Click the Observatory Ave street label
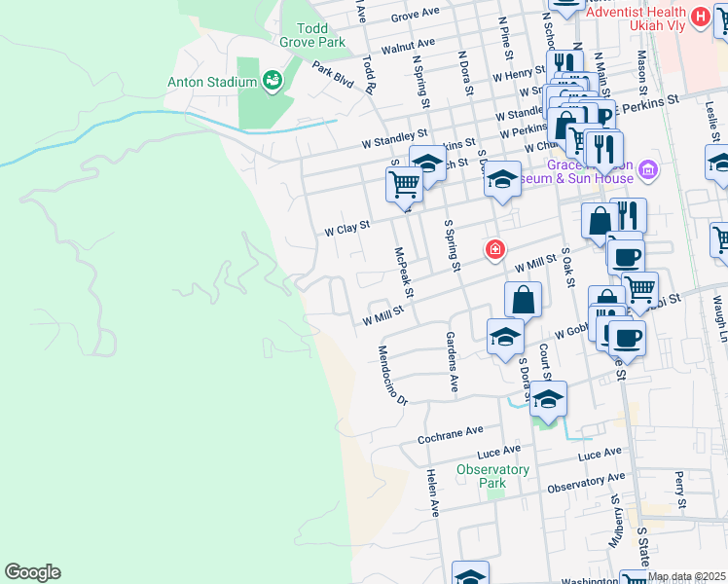The height and width of the screenshot is (584, 728). (x=586, y=483)
